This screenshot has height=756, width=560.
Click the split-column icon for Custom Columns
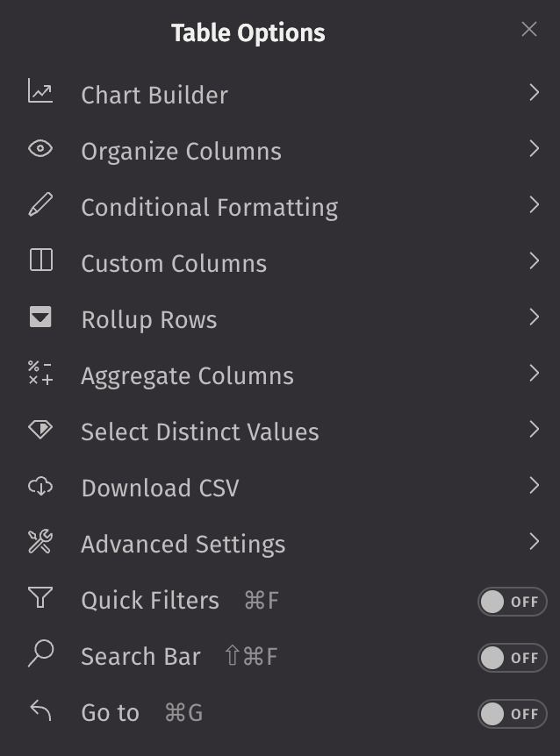pos(40,260)
